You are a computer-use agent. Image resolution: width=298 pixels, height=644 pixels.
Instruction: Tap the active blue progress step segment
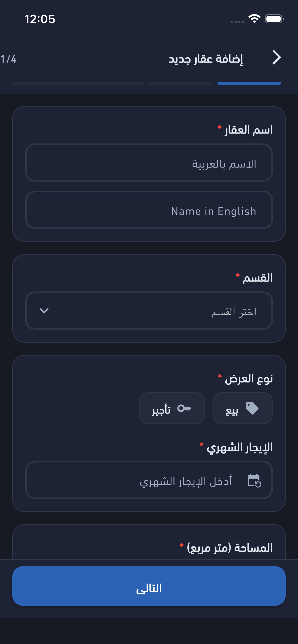(249, 83)
